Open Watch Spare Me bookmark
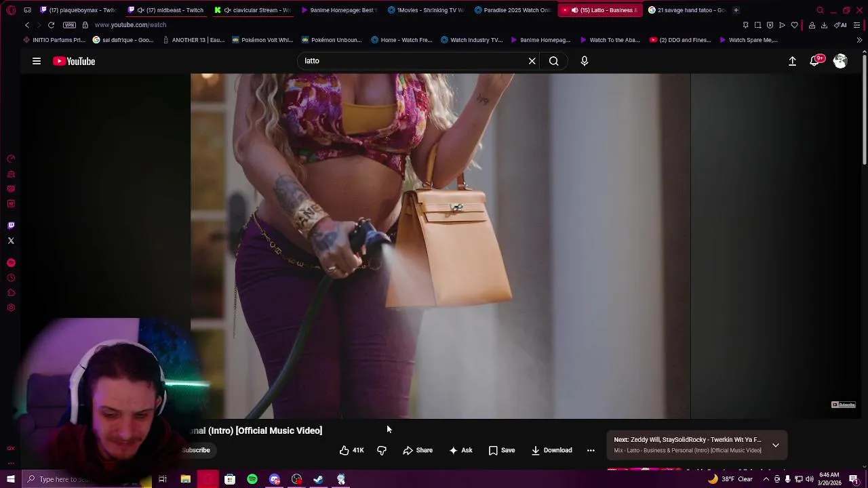 (x=749, y=40)
